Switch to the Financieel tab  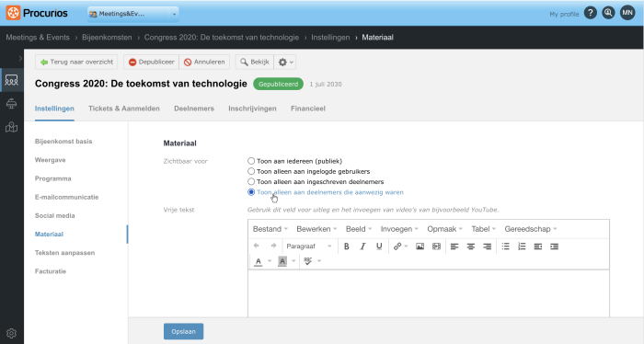point(308,109)
